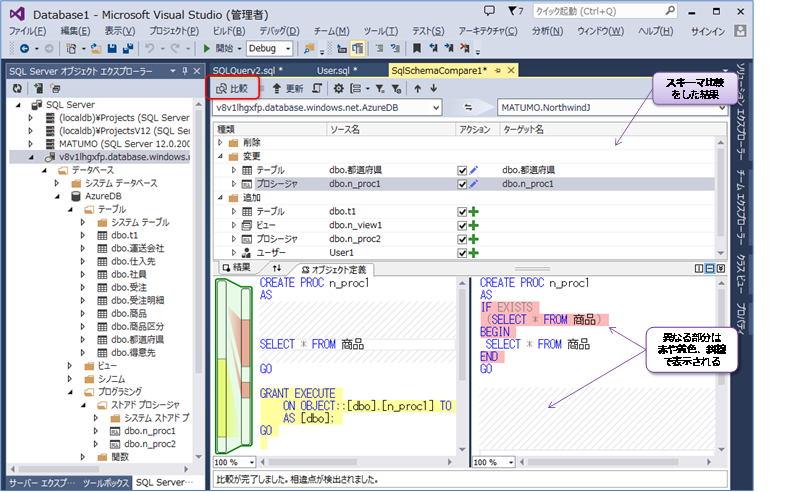Switch to サーバー エクスプローラー bottom tab

pos(42,482)
